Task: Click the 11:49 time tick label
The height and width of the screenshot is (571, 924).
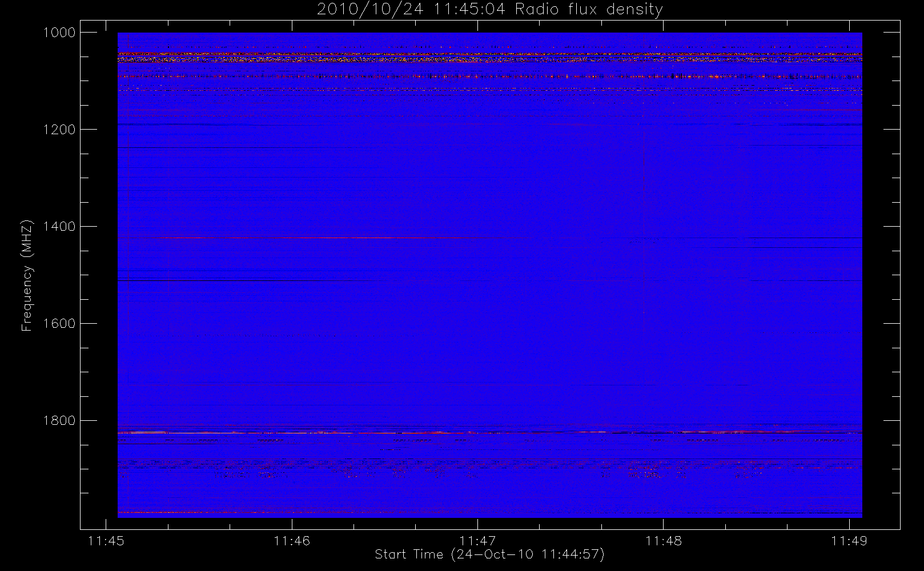Action: tap(849, 541)
